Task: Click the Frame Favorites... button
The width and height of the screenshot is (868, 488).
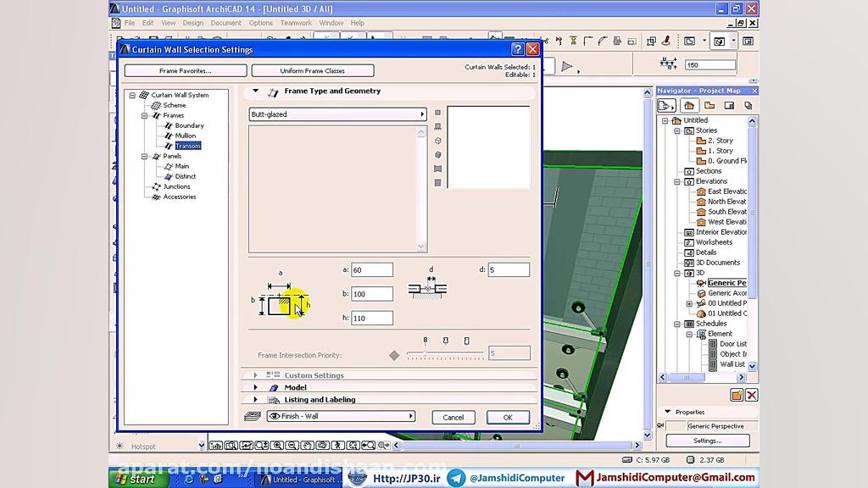Action: pos(186,71)
